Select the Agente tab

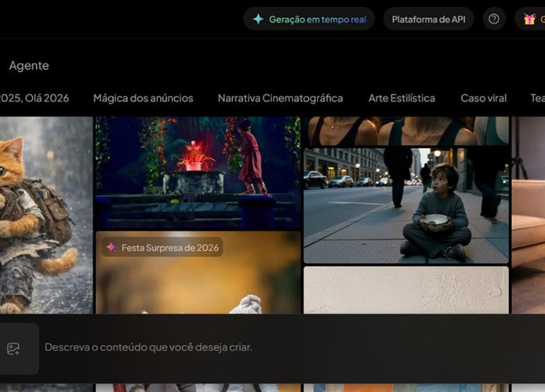(28, 66)
